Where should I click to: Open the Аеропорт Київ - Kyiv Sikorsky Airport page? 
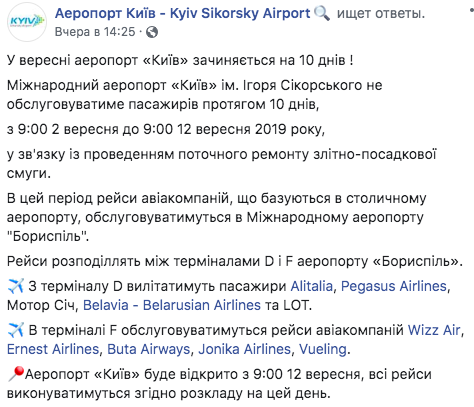coord(183,13)
